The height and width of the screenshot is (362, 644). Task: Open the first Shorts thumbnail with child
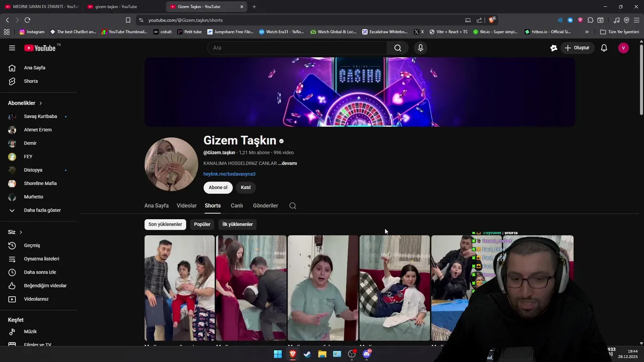[x=180, y=288]
